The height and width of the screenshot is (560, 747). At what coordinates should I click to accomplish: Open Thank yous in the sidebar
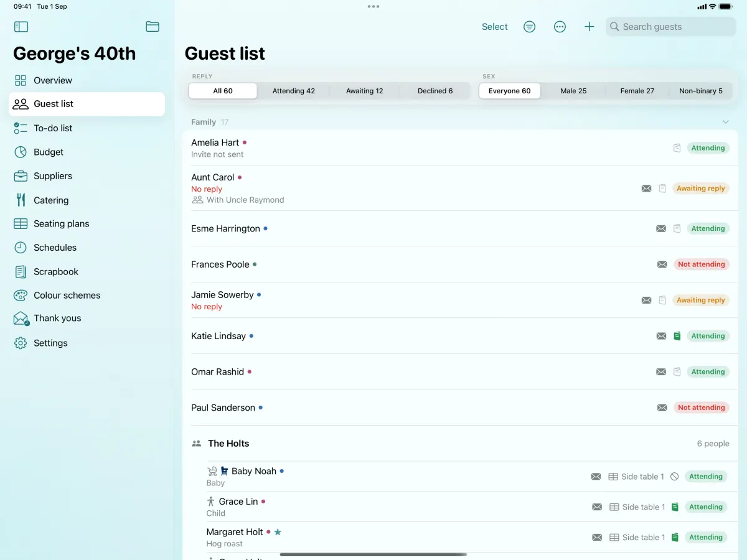[87, 319]
